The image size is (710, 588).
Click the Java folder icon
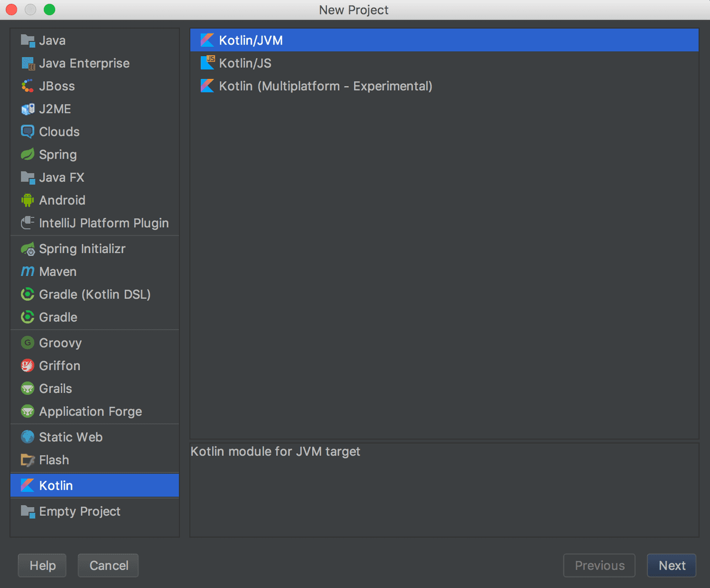click(28, 40)
